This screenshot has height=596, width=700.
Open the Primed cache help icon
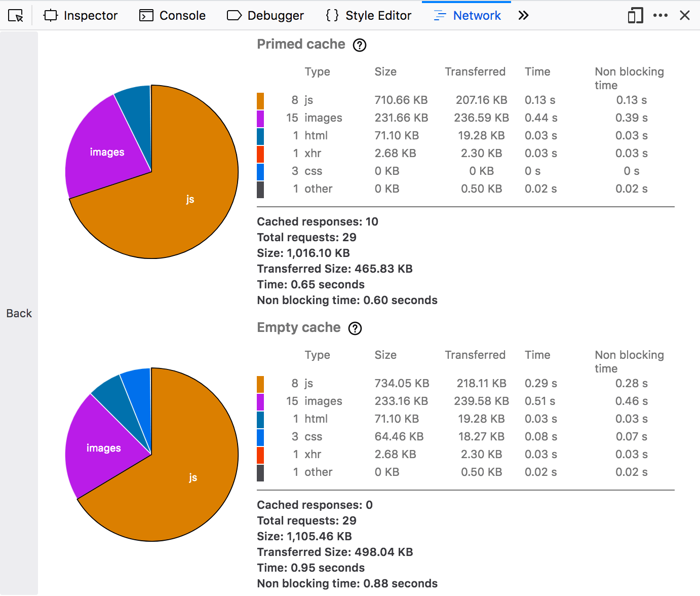coord(360,45)
